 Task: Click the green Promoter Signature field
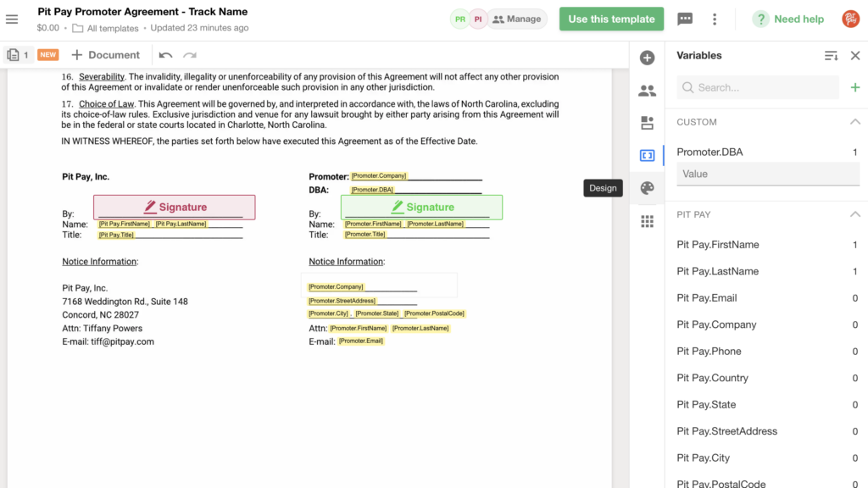pos(421,207)
